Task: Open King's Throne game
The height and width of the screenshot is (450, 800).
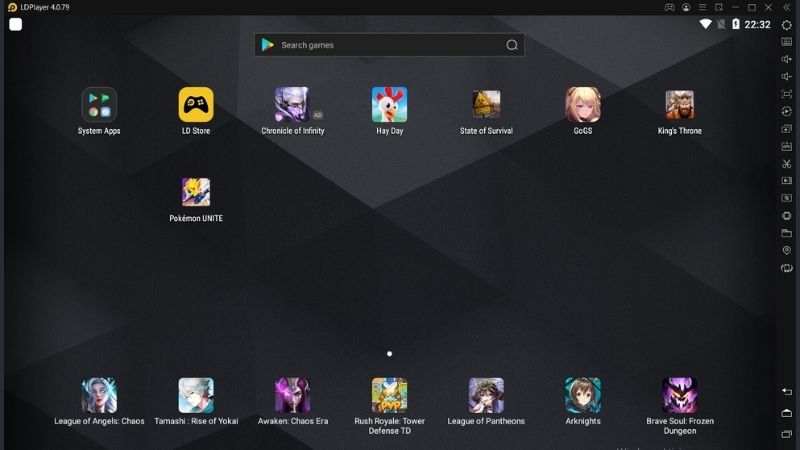Action: 680,105
